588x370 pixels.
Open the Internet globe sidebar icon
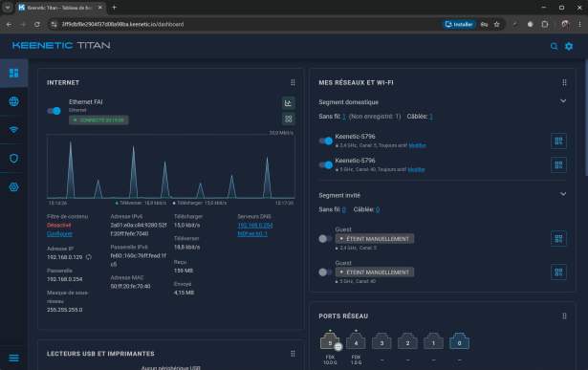click(14, 101)
